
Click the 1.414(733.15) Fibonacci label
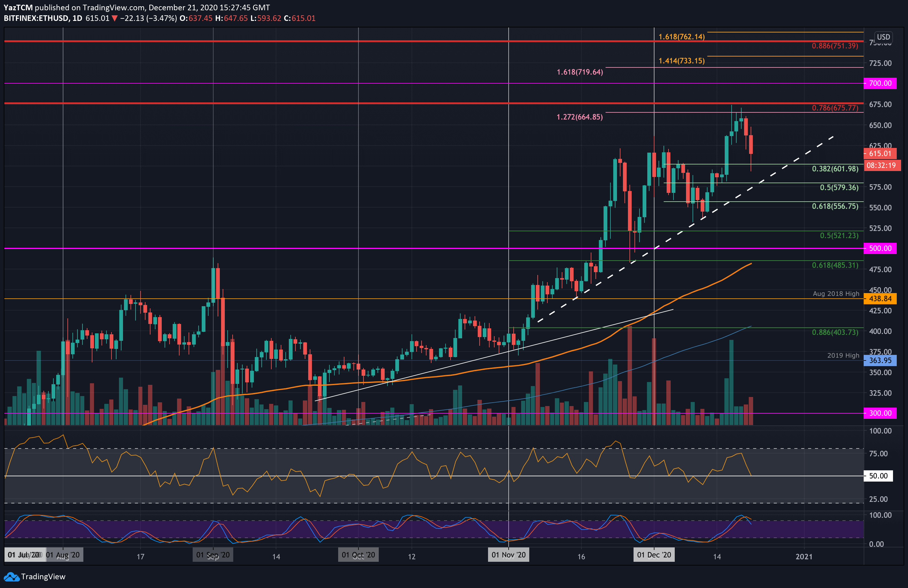coord(681,61)
